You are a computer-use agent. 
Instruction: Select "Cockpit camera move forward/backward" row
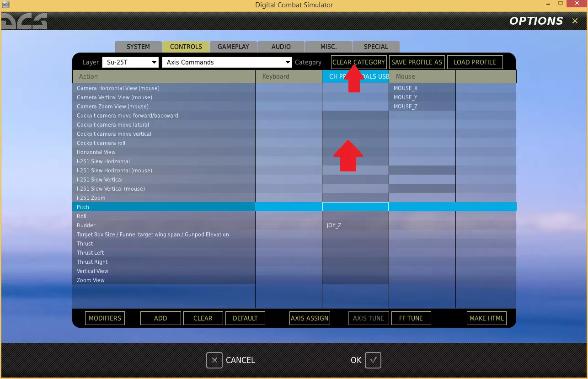(164, 116)
